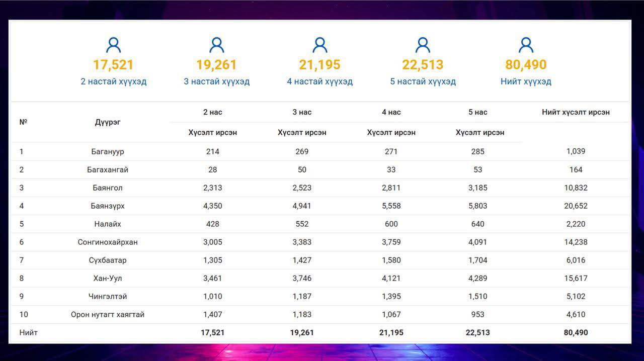Open the '2 настай хүүхэд' label

pos(114,81)
